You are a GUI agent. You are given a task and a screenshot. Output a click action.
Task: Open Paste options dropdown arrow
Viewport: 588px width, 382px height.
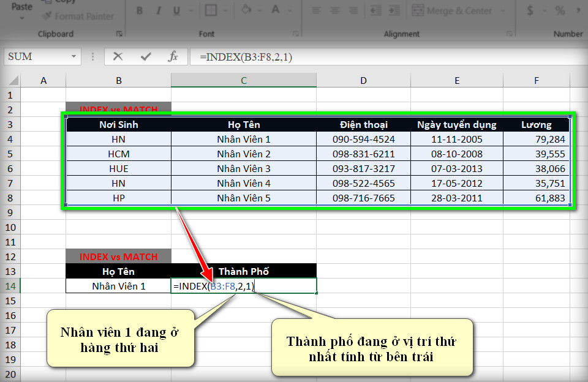(22, 18)
